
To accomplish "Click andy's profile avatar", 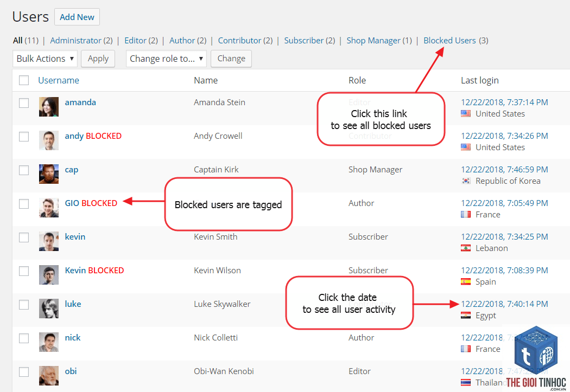I will [x=49, y=140].
